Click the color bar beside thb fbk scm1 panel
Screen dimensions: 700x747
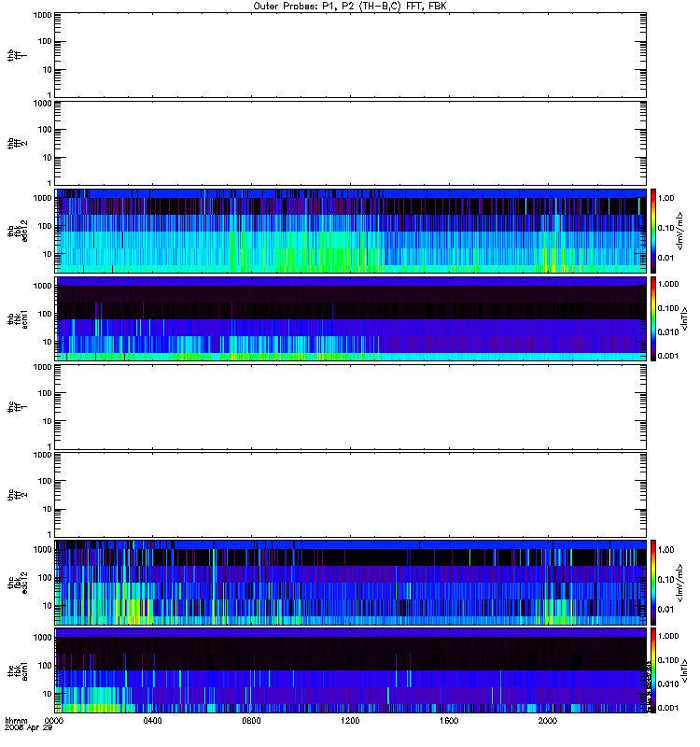click(653, 318)
